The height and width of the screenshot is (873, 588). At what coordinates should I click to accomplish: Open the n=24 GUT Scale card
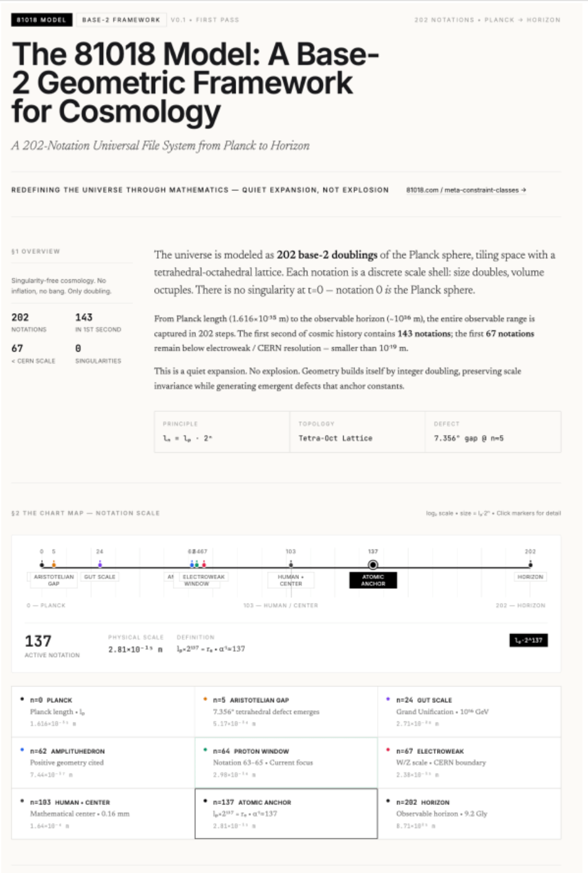[469, 712]
